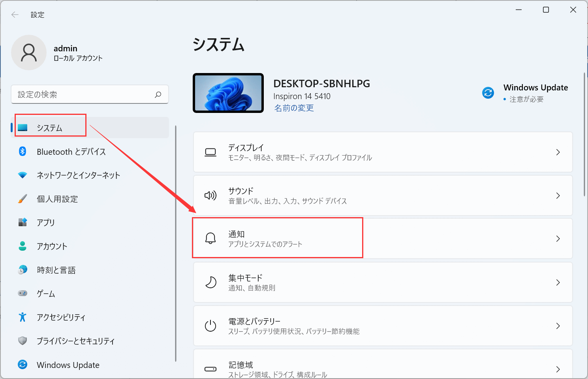588x379 pixels.
Task: Expand the ディスプレイ settings row
Action: [x=558, y=152]
